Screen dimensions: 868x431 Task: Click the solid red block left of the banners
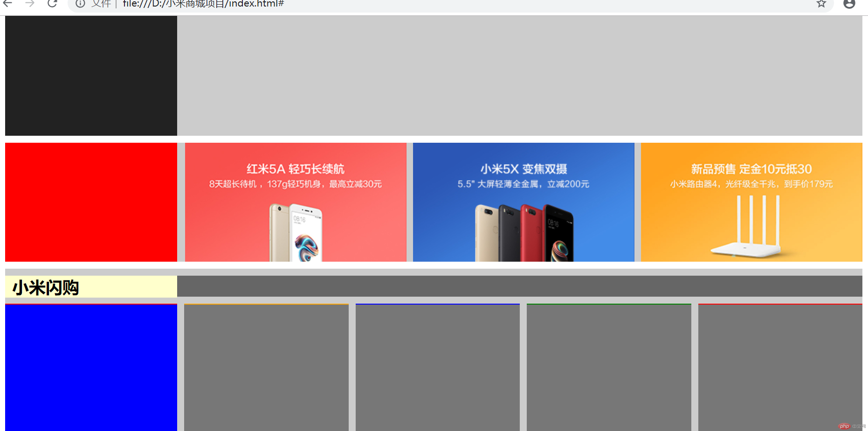pyautogui.click(x=91, y=202)
